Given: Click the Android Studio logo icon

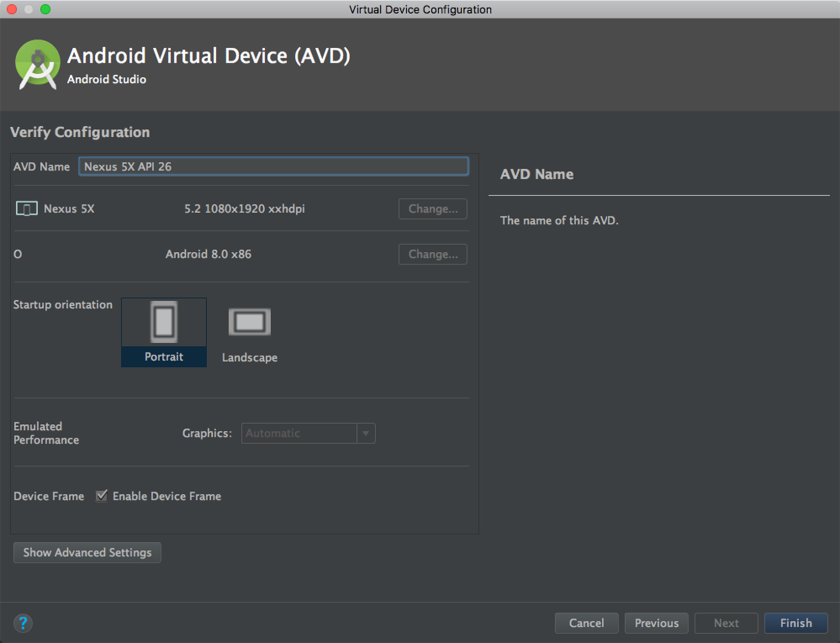Looking at the screenshot, I should pos(38,65).
